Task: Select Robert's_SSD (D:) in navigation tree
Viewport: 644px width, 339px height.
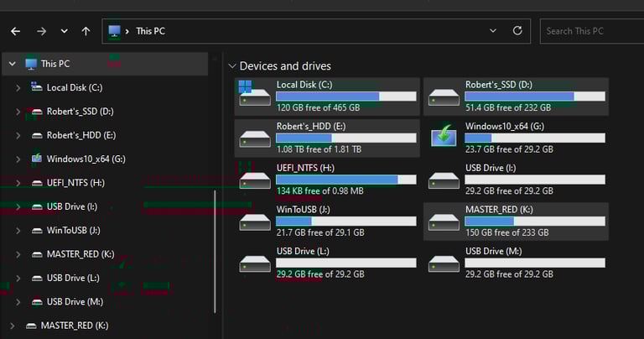Action: (80, 112)
